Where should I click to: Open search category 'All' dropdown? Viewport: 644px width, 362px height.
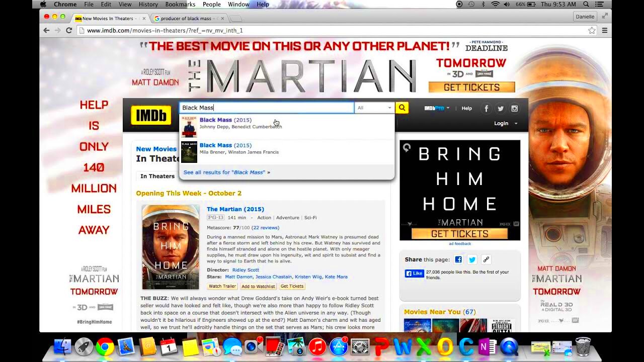374,108
